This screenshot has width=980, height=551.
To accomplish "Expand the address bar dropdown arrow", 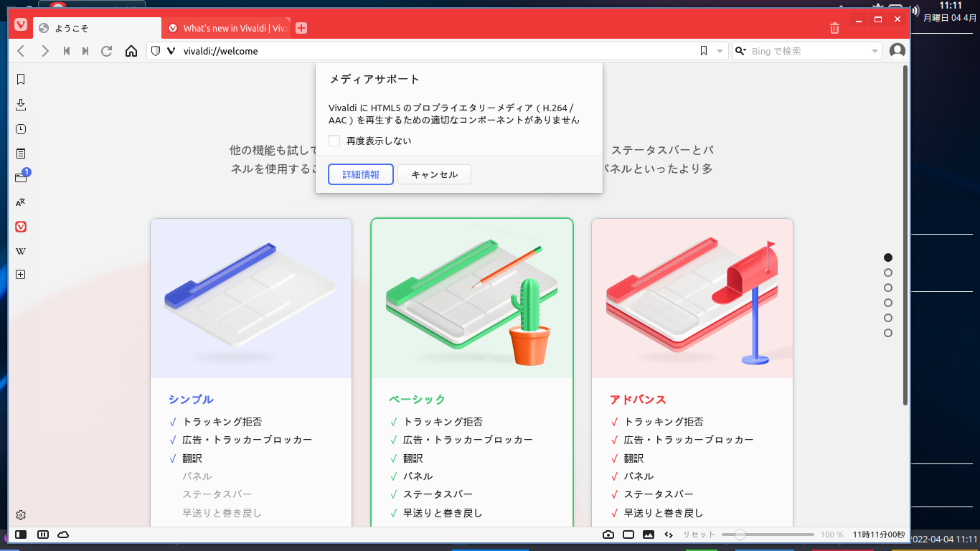I will [x=720, y=51].
